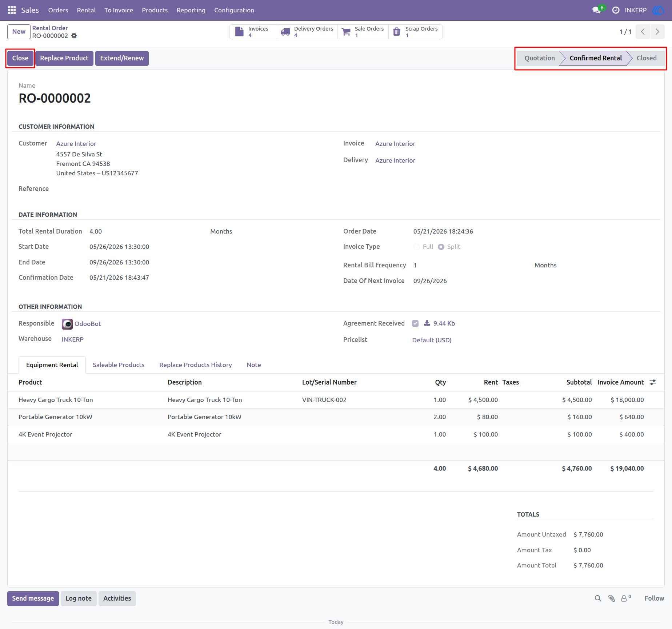Image resolution: width=672 pixels, height=629 pixels.
Task: Switch to Saleable Products tab
Action: point(119,365)
